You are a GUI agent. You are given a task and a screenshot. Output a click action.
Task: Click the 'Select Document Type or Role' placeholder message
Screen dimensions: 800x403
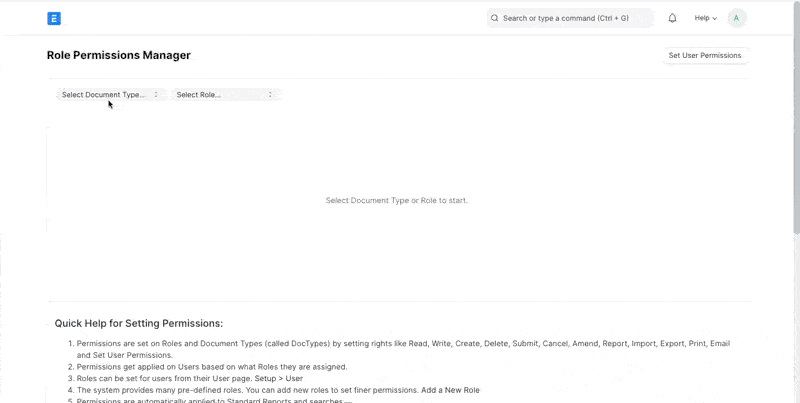pyautogui.click(x=397, y=200)
